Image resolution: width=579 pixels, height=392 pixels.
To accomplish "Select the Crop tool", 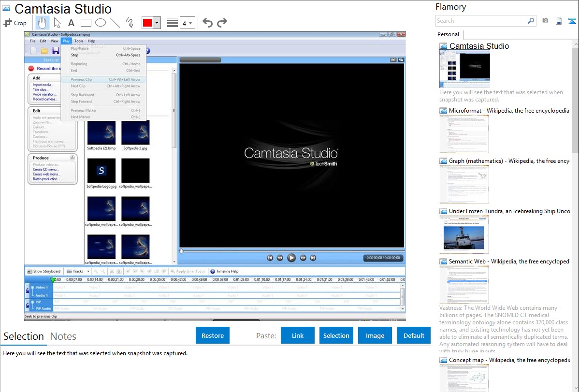I will click(x=15, y=23).
